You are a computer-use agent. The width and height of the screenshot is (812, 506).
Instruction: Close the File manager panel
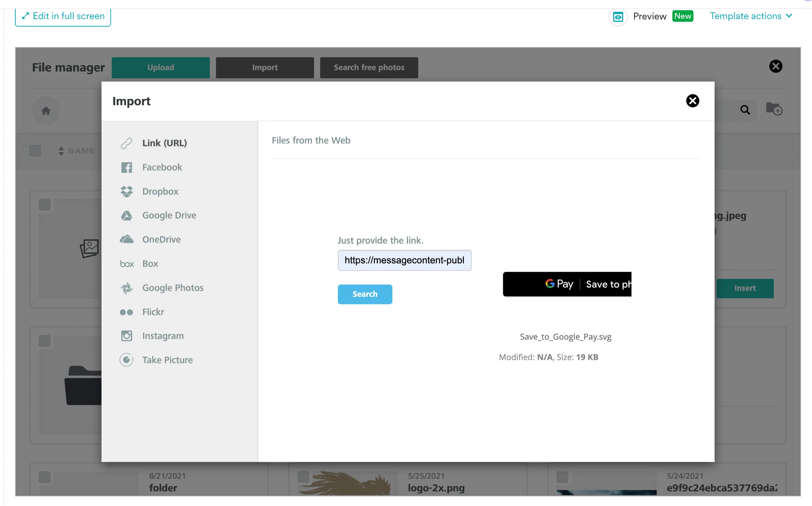tap(776, 66)
